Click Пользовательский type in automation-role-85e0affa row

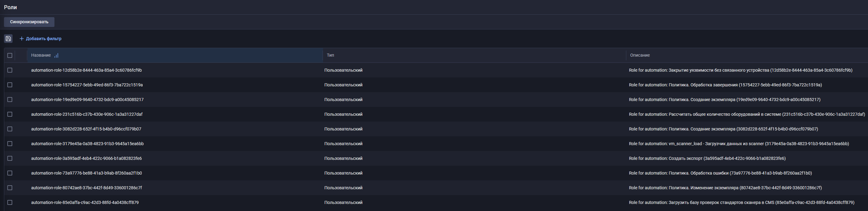tap(343, 202)
